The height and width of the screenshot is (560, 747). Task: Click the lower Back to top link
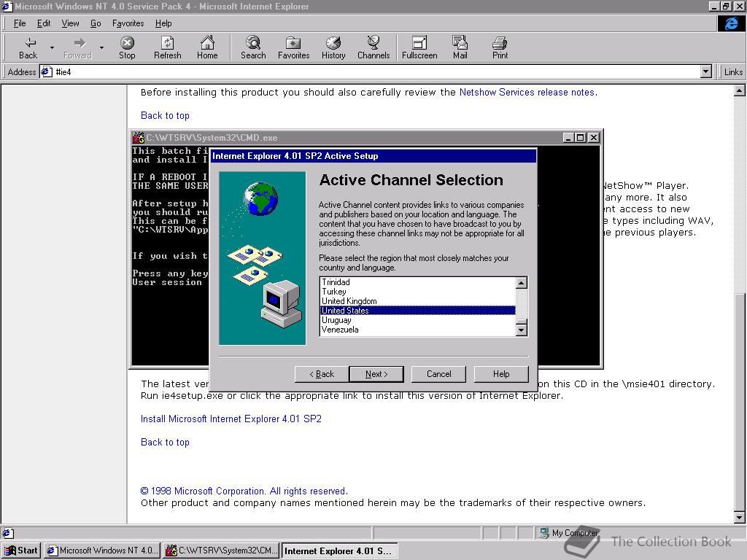point(165,443)
